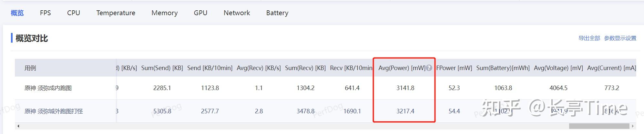Open the Battery tab
Viewport: 644px width, 134px height.
(x=277, y=13)
